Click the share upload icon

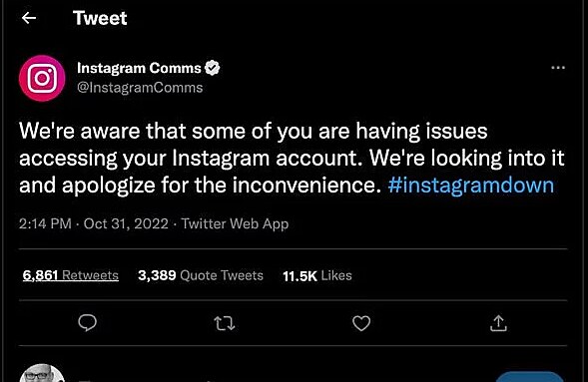[x=498, y=323]
